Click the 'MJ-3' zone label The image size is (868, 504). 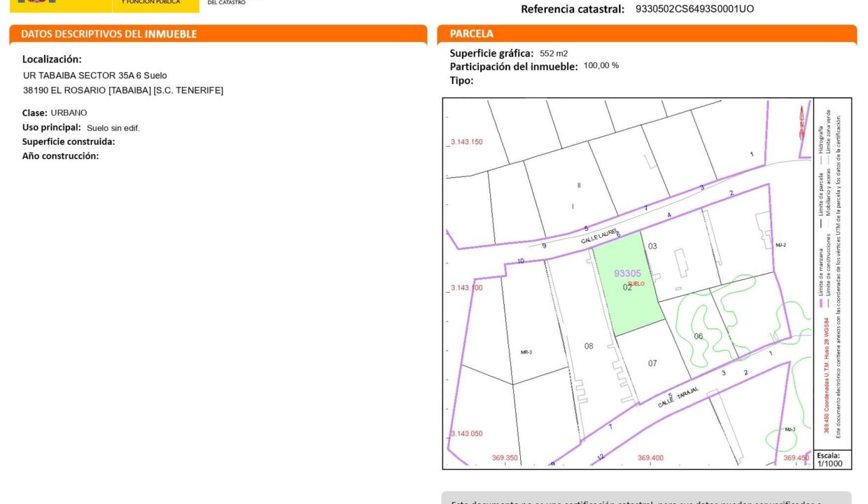(x=790, y=429)
